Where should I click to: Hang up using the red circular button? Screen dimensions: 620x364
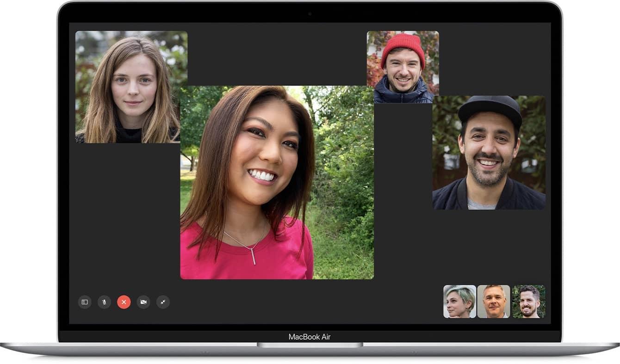124,302
